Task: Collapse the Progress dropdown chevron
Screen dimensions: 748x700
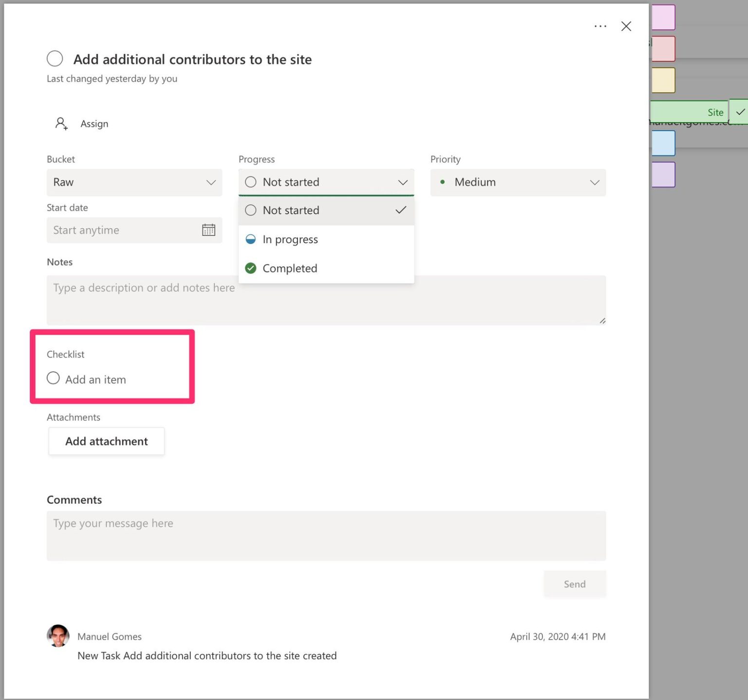Action: click(x=402, y=182)
